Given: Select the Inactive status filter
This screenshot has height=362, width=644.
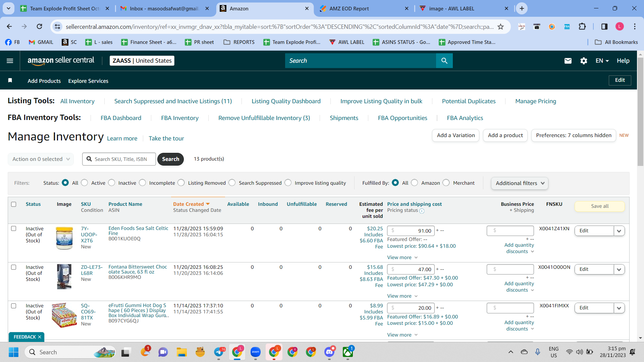Looking at the screenshot, I should [112, 183].
